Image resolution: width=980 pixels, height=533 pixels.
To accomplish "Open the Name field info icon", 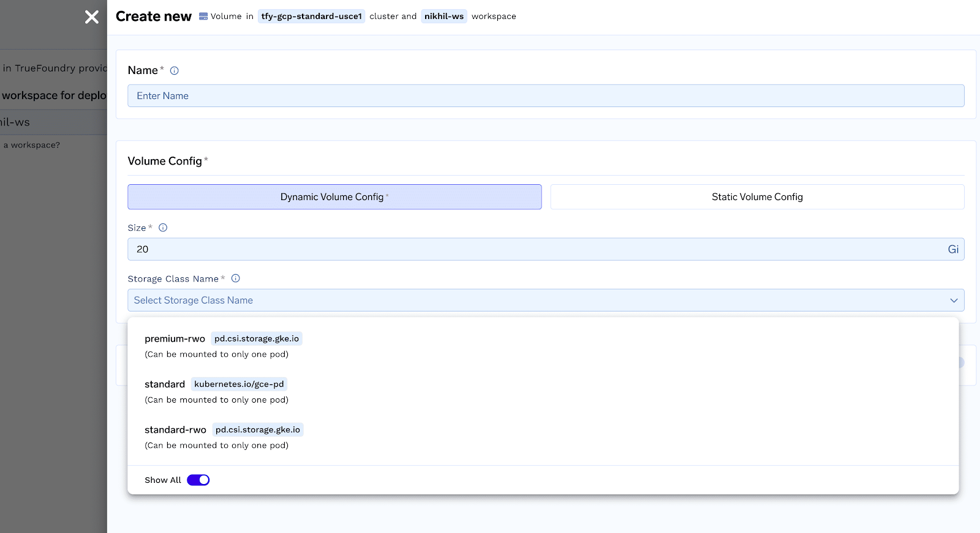I will [x=175, y=70].
